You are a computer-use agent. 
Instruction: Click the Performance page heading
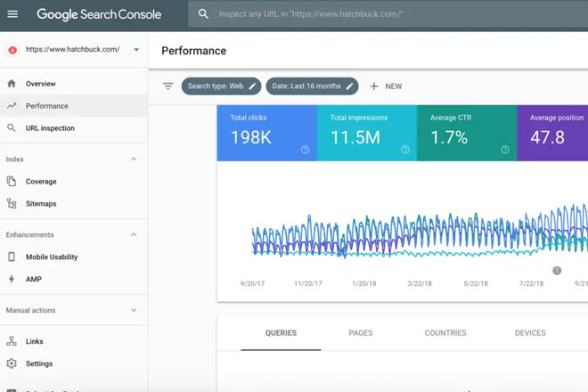[x=194, y=51]
